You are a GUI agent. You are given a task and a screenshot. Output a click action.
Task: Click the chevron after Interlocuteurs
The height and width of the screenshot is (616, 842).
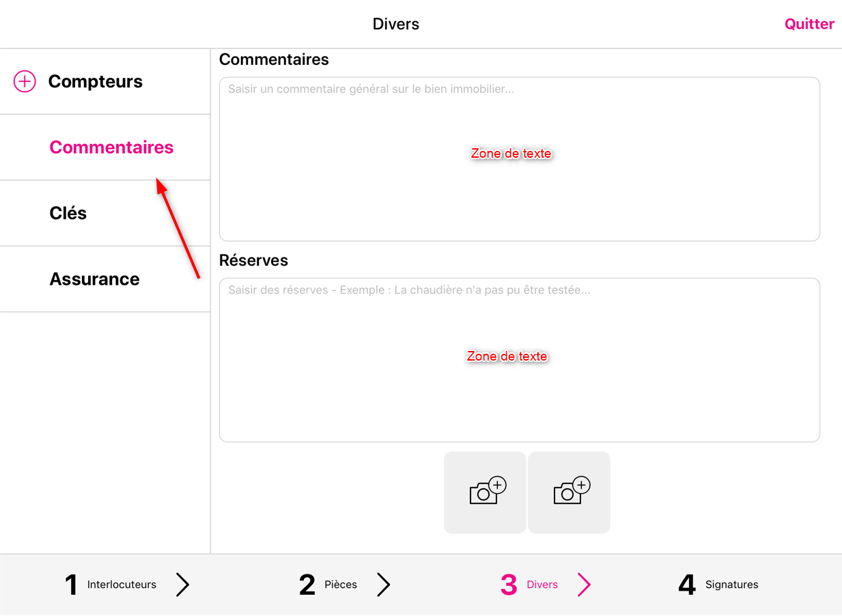click(182, 585)
